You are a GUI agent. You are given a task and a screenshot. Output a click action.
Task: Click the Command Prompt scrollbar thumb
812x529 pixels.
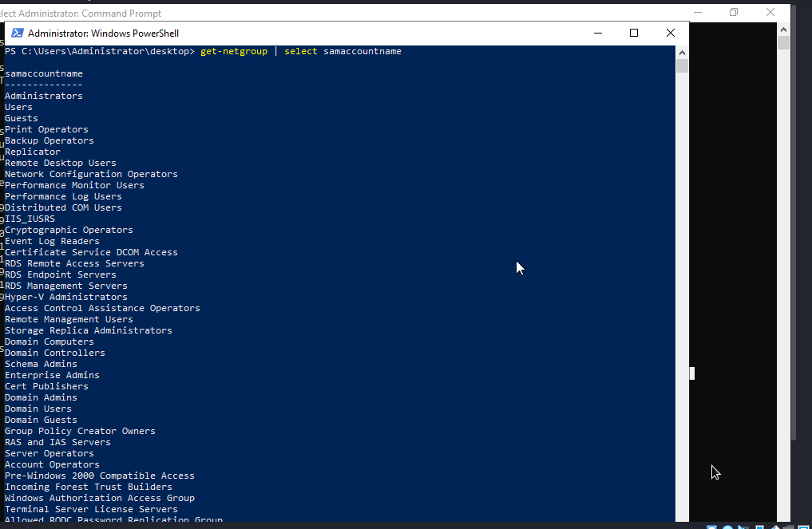(783, 42)
